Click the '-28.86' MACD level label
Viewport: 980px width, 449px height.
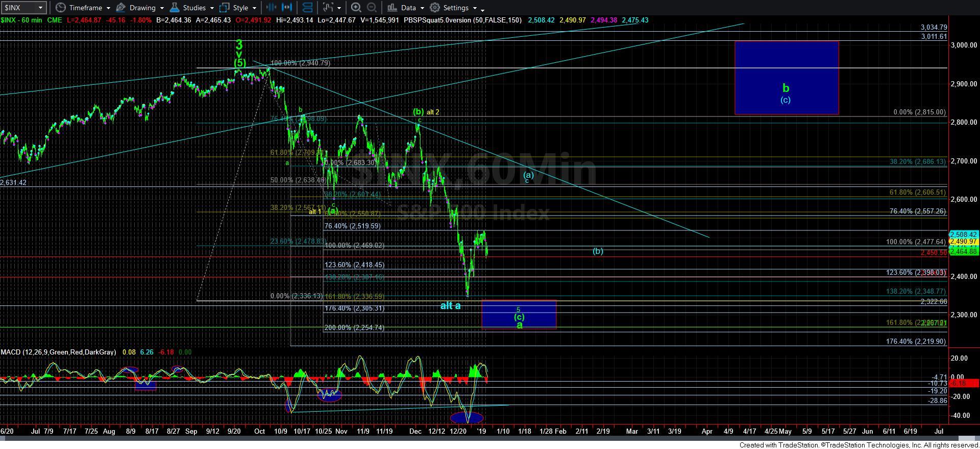[x=937, y=401]
